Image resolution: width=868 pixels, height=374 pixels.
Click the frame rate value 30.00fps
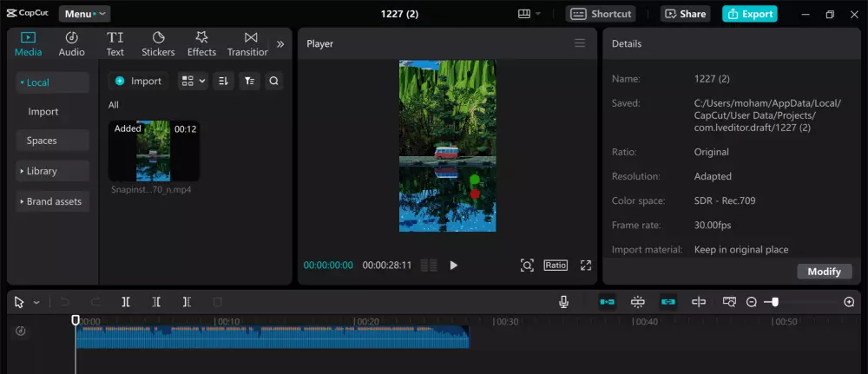(713, 225)
